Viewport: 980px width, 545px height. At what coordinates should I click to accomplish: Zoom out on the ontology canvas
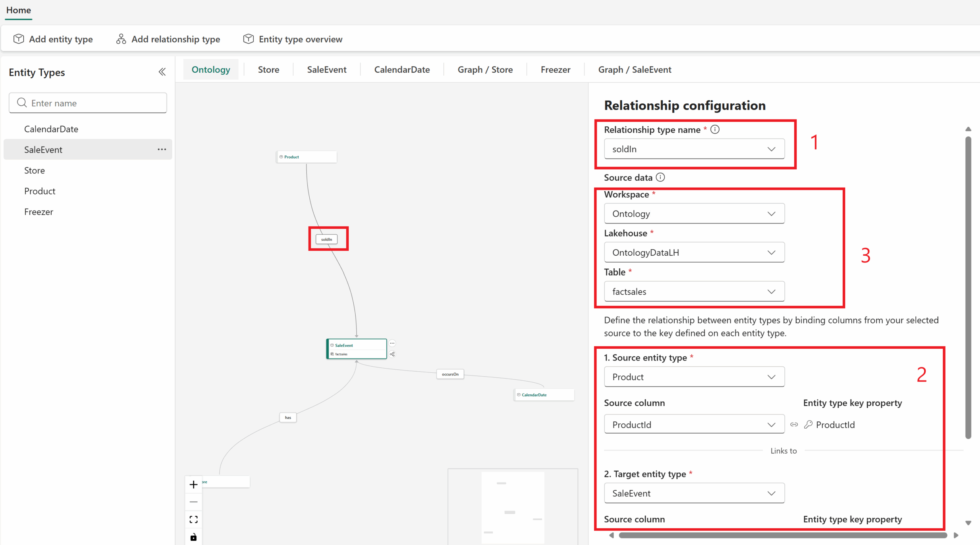pyautogui.click(x=194, y=502)
